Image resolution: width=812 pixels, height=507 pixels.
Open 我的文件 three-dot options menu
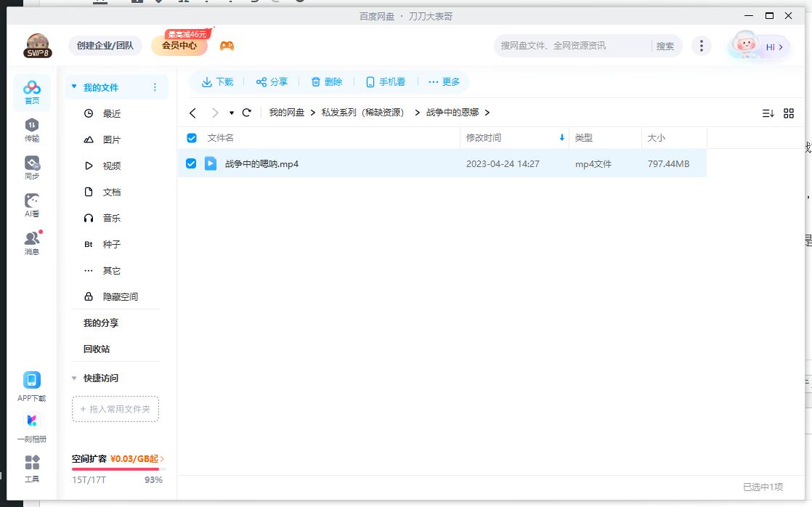[x=155, y=87]
